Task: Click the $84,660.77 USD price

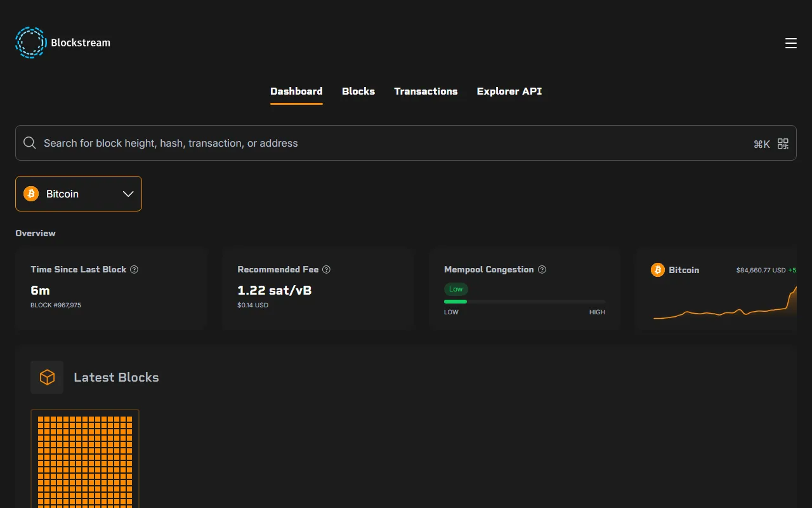Action: [761, 270]
